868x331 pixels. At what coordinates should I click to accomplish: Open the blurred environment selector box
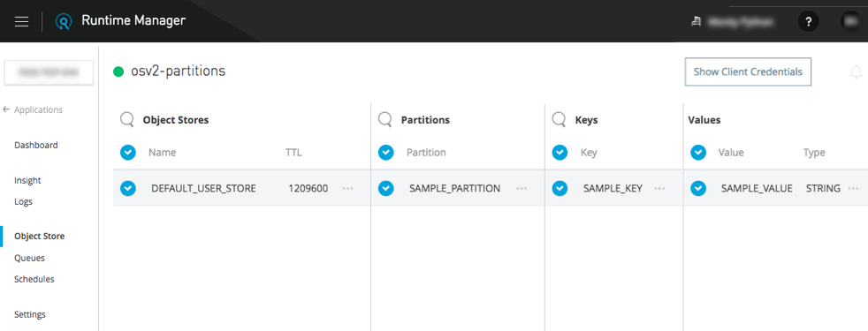[x=49, y=72]
